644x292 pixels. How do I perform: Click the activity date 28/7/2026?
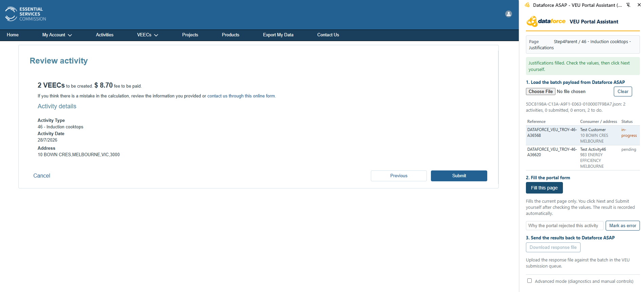(48, 140)
